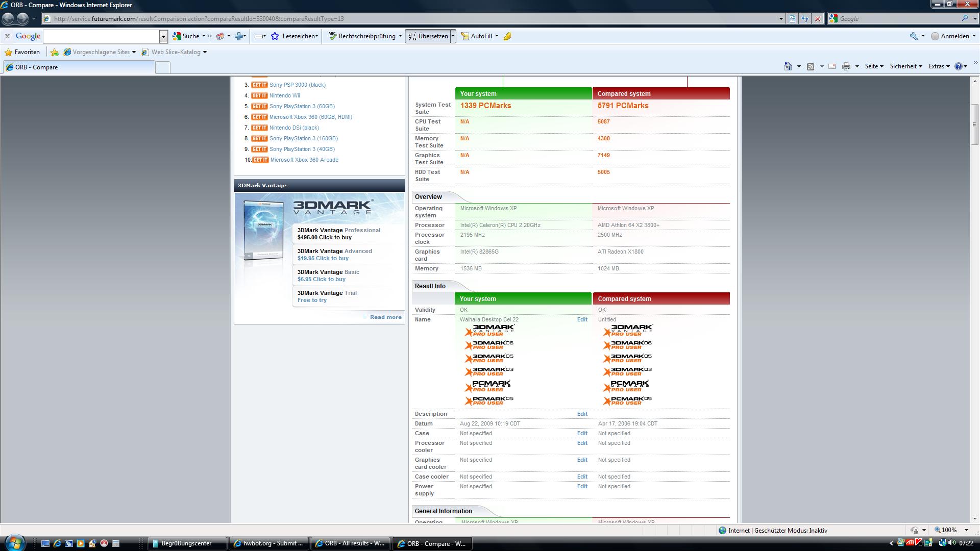980x551 pixels.
Task: Open the search provider dropdown arrow
Action: 974,19
